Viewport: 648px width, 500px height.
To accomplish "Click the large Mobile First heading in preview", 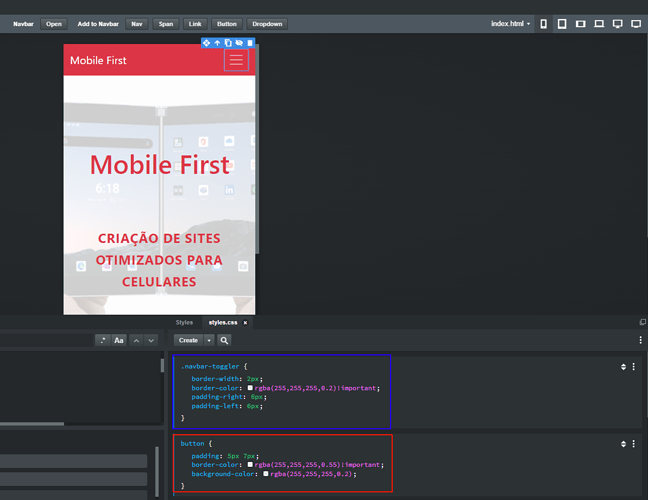I will tap(160, 165).
